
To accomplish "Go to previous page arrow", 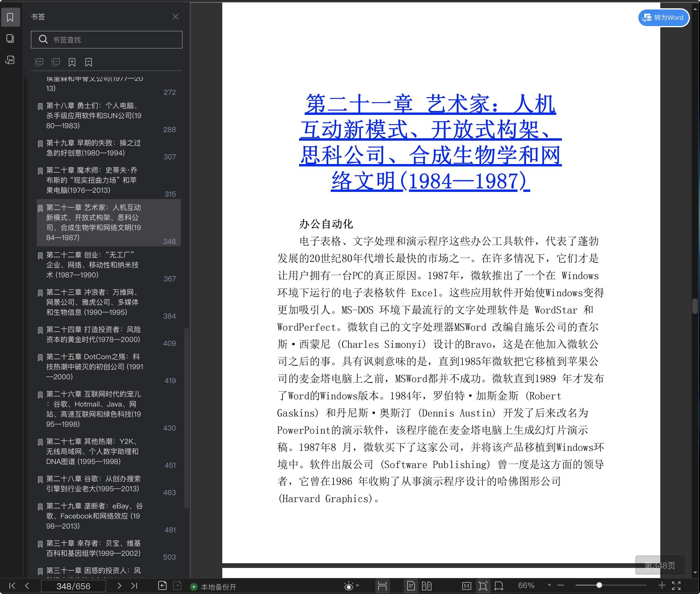I will 27,586.
